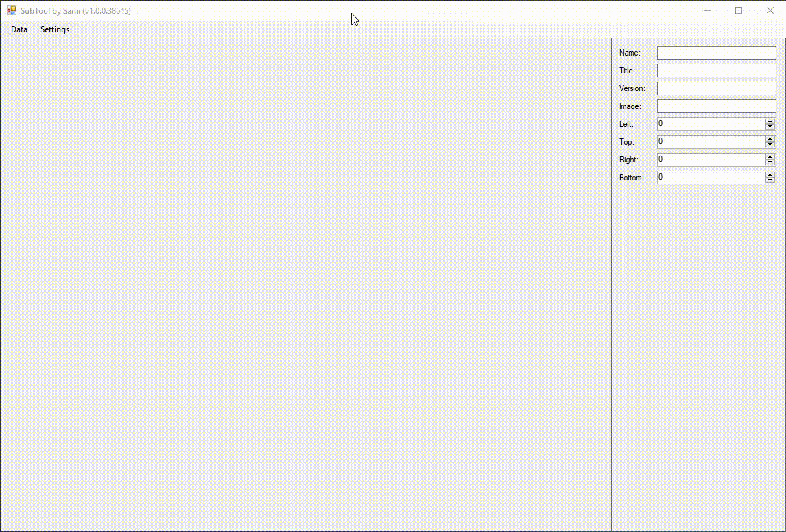The image size is (786, 532).
Task: Open the Settings menu
Action: pyautogui.click(x=55, y=29)
